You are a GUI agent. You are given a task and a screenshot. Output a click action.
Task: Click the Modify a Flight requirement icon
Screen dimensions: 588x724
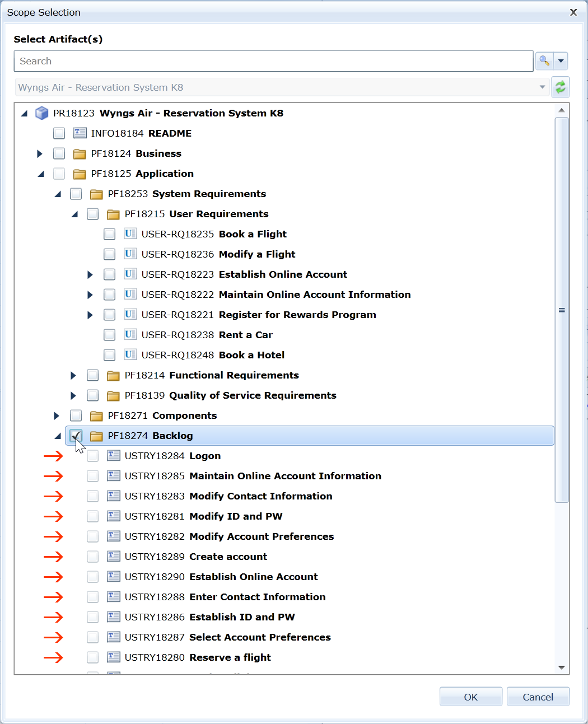pyautogui.click(x=130, y=254)
